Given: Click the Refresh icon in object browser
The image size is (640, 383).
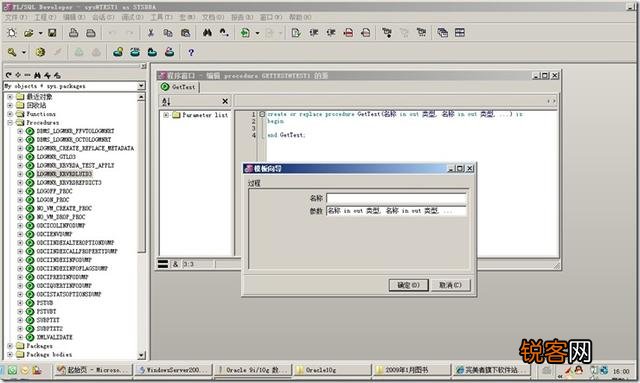Looking at the screenshot, I should [x=8, y=75].
